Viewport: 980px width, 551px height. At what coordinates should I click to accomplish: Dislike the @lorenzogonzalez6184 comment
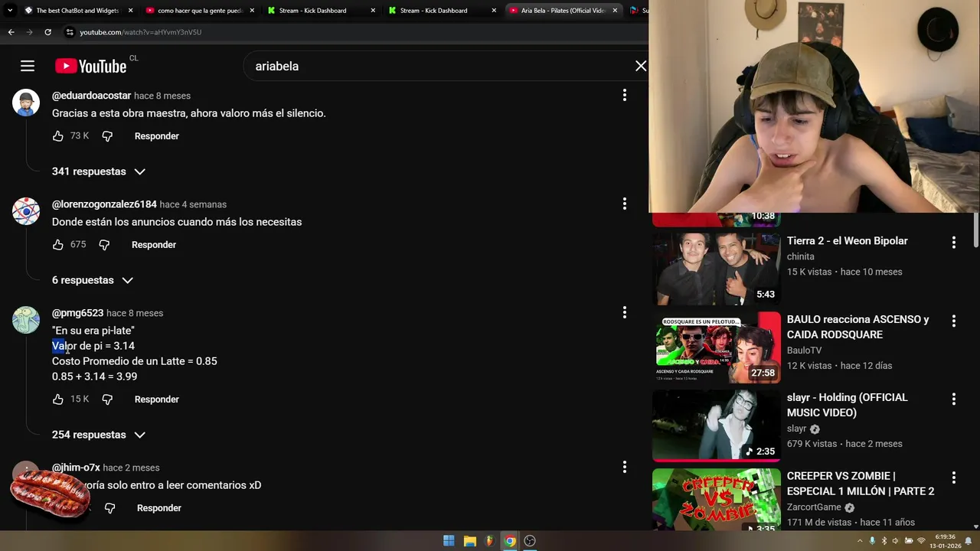[104, 245]
